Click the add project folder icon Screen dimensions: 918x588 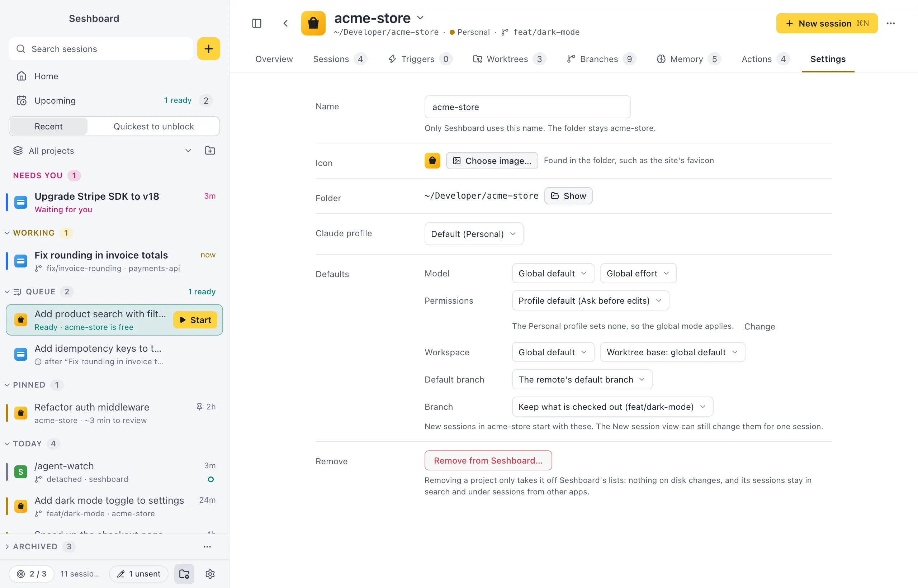click(x=210, y=151)
